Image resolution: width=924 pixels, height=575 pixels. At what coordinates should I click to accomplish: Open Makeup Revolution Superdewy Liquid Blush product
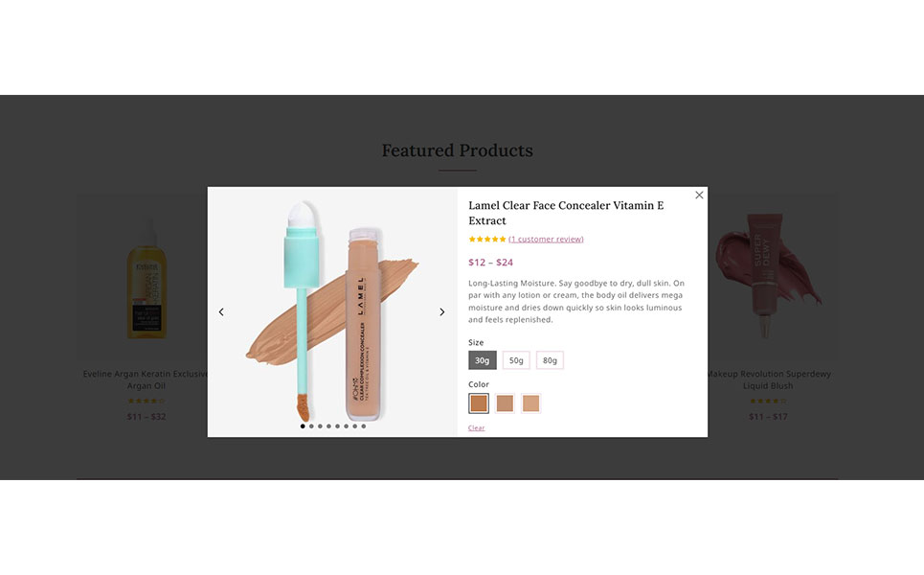[x=768, y=379]
